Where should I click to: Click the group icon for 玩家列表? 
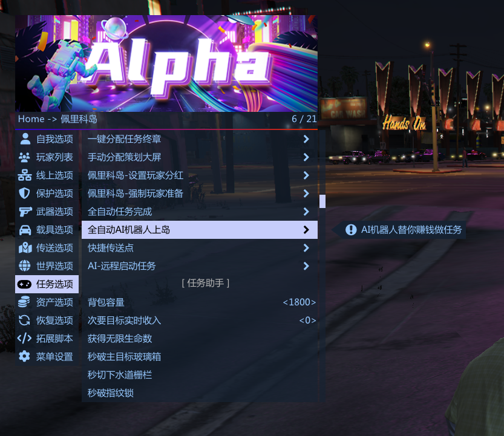click(x=25, y=157)
